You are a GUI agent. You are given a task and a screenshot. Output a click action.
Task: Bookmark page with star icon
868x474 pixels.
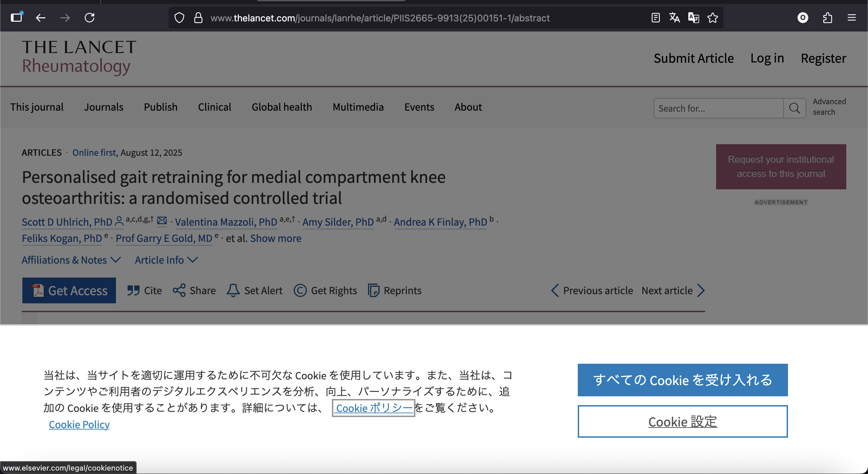(712, 18)
